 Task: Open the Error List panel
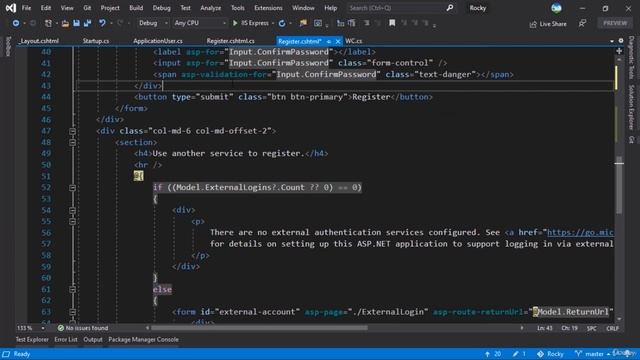click(66, 339)
